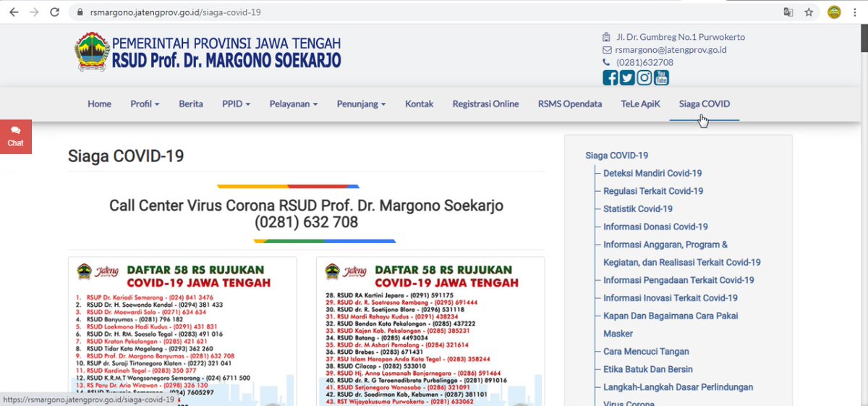868x406 pixels.
Task: Reload the page with refresh icon
Action: (55, 12)
